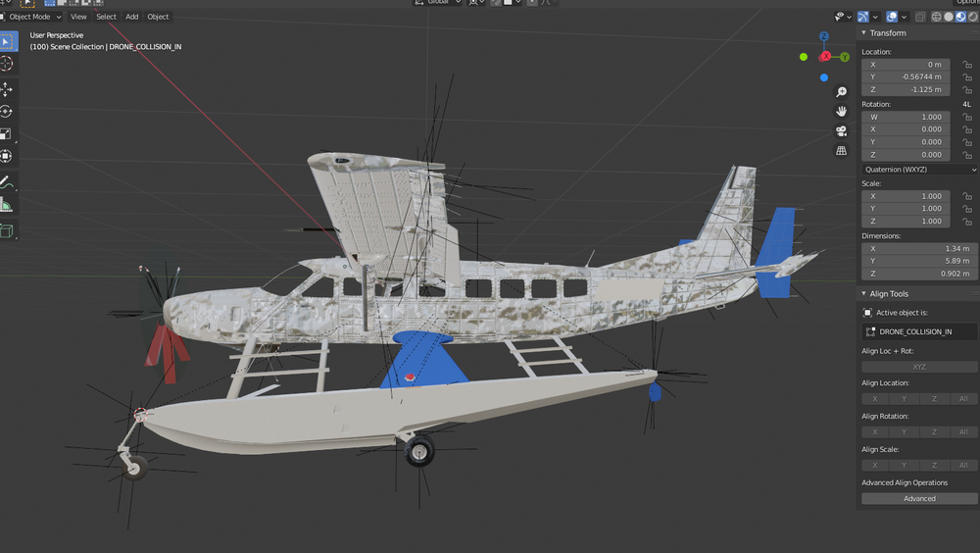Click the unlabeled blue negative-Z gizmo dot
The height and width of the screenshot is (553, 980).
click(x=824, y=77)
